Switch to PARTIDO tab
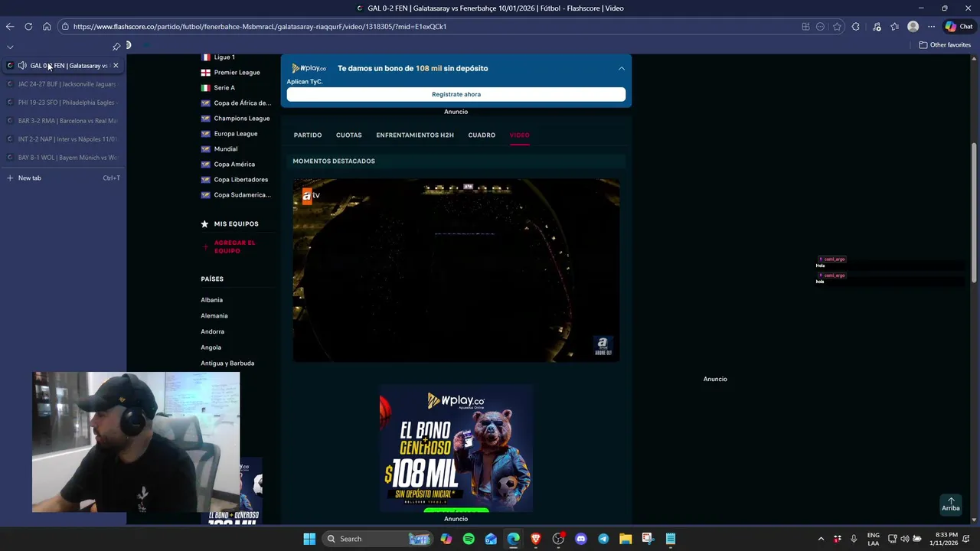Image resolution: width=980 pixels, height=551 pixels. tap(308, 135)
